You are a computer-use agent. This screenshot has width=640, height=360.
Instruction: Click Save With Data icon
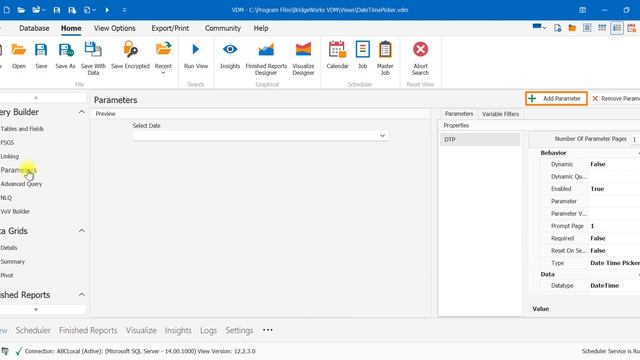(x=93, y=49)
